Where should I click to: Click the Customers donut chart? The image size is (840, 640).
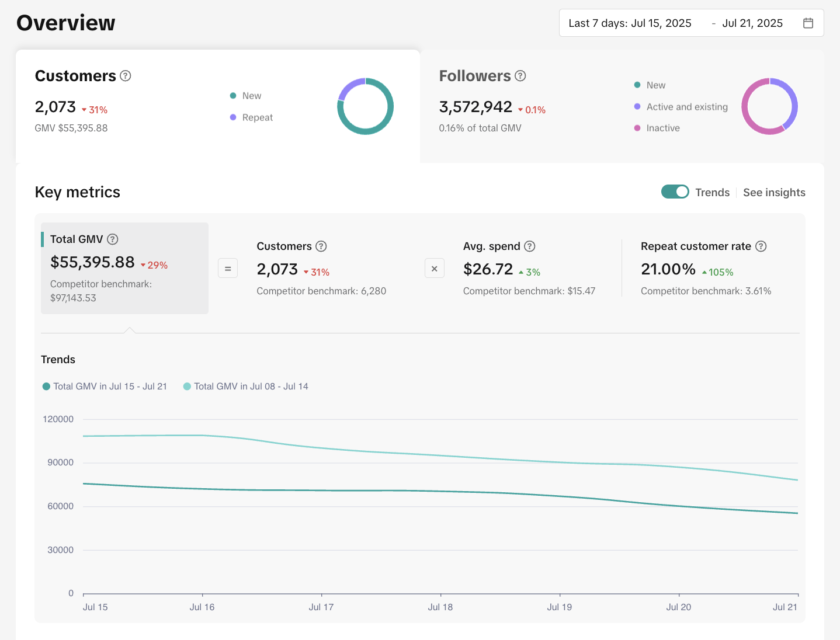[365, 106]
